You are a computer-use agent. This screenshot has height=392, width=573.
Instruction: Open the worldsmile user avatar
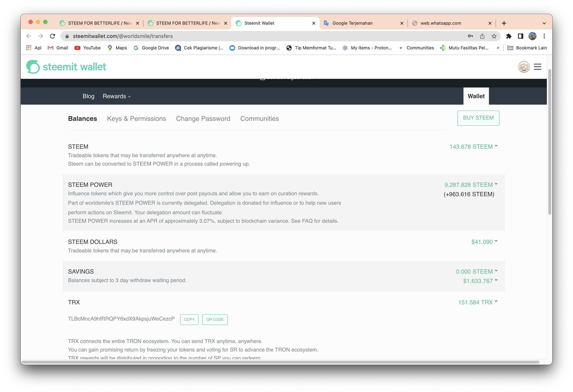click(x=524, y=67)
